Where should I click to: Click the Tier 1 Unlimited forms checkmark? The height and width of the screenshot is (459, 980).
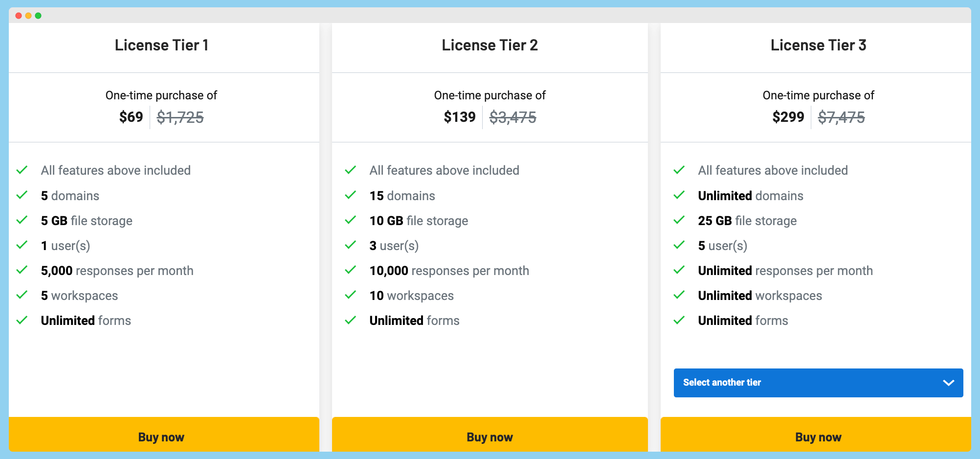[x=22, y=321]
